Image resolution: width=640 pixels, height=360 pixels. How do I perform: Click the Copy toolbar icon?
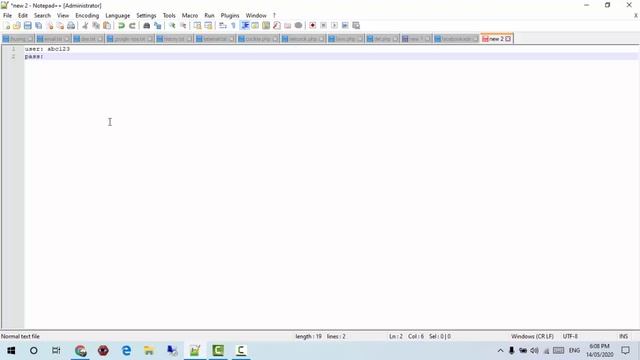point(96,26)
